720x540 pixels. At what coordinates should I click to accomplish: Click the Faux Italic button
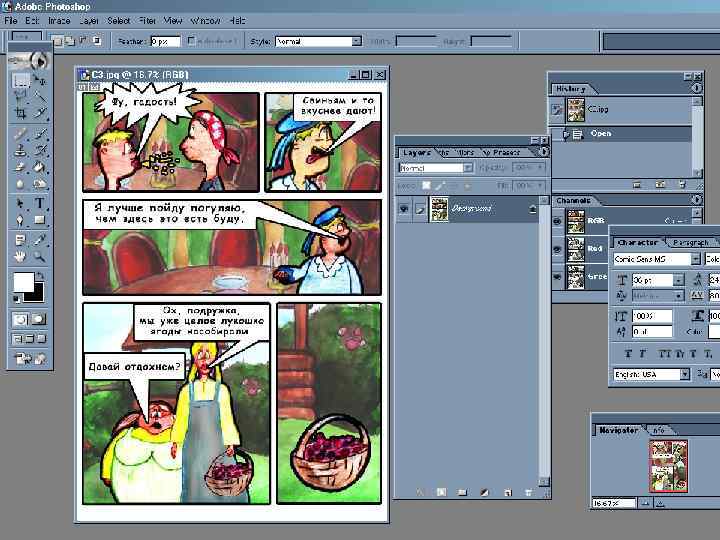pyautogui.click(x=642, y=354)
